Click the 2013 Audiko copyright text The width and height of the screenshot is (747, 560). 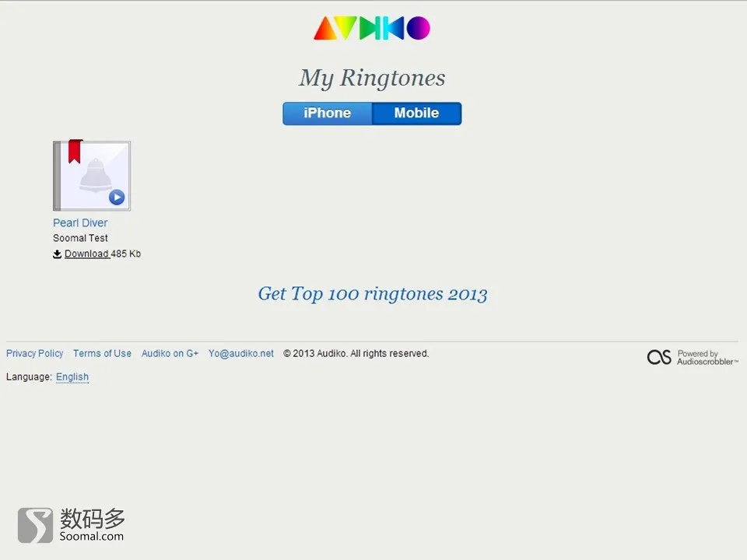click(356, 353)
